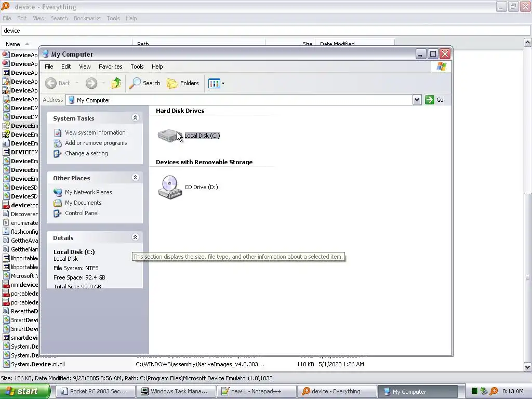This screenshot has width=532, height=399.
Task: Click the Back arrow in My Computer
Action: coord(51,83)
